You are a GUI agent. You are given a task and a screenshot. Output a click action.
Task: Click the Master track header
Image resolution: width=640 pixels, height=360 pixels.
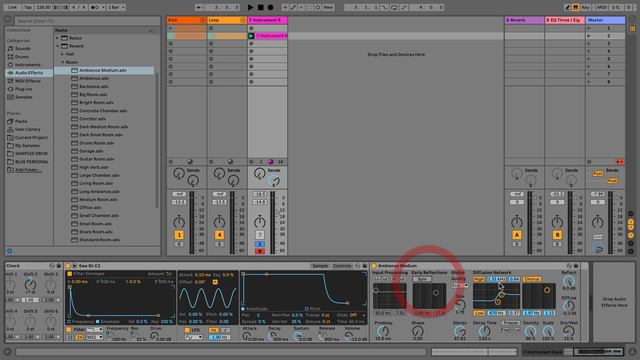[605, 20]
